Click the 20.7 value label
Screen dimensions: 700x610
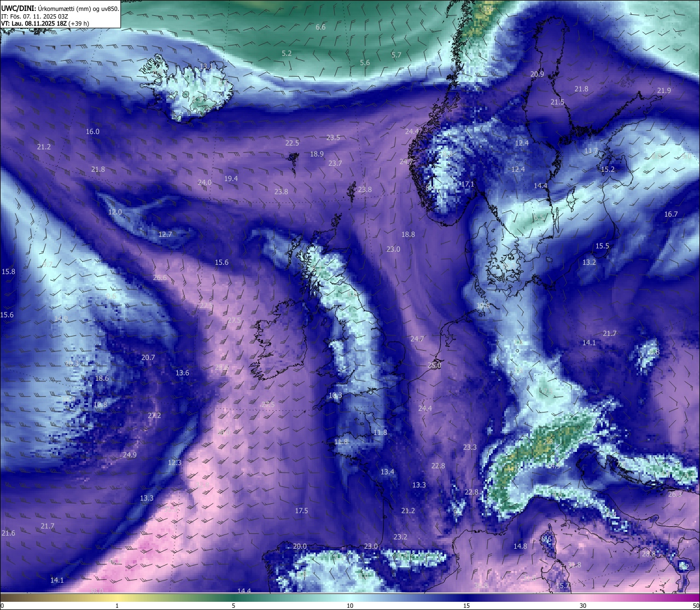click(x=148, y=358)
